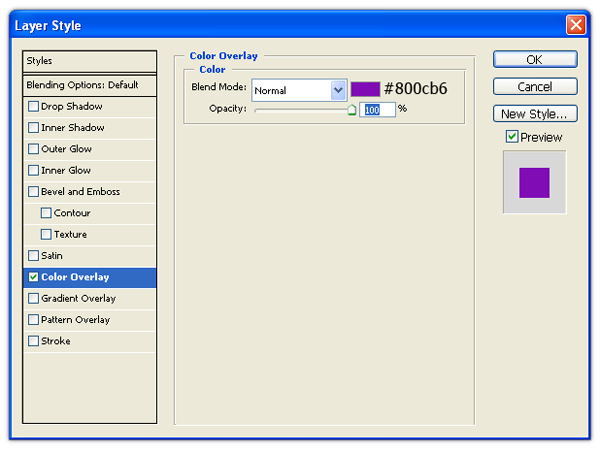600x452 pixels.
Task: Click the Opacity slider handle
Action: coord(352,110)
